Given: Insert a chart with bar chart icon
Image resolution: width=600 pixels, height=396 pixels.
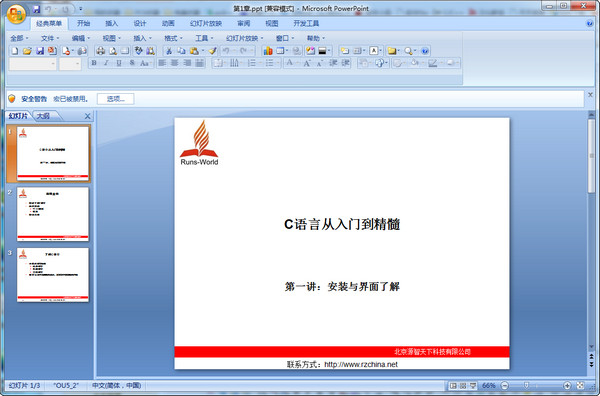Looking at the screenshot, I should [x=268, y=51].
